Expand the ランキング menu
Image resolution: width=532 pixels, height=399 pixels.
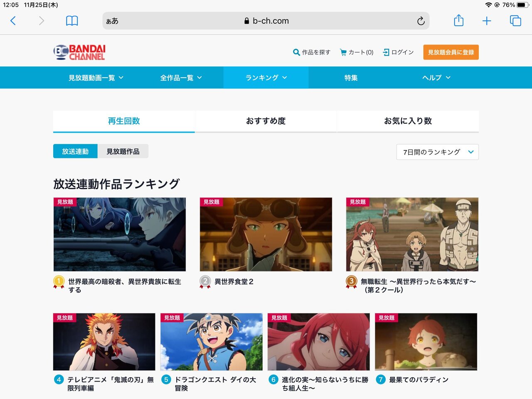pyautogui.click(x=266, y=78)
